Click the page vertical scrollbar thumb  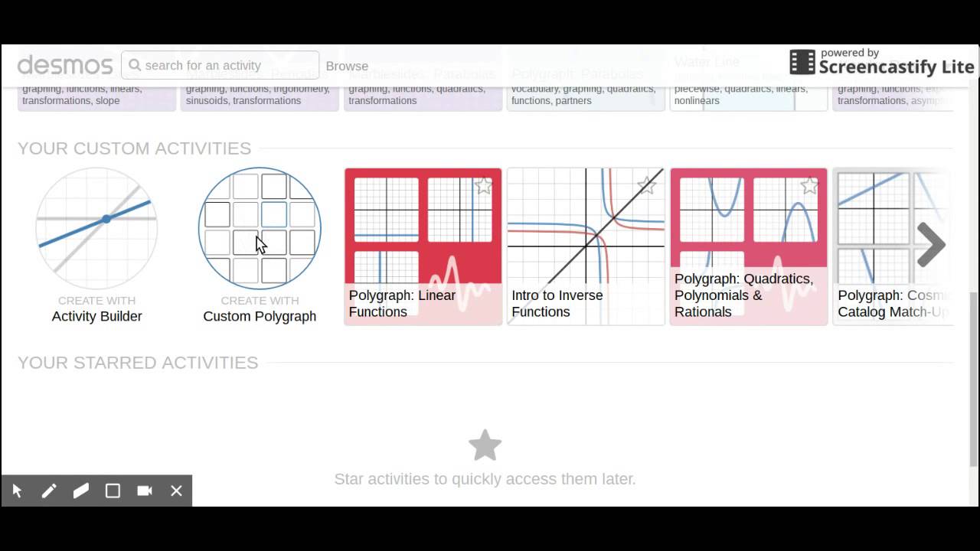click(x=975, y=379)
